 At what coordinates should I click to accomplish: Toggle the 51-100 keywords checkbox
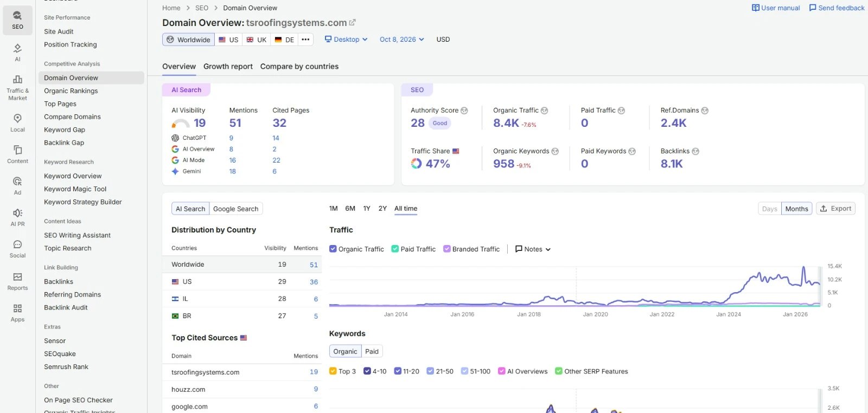click(464, 371)
